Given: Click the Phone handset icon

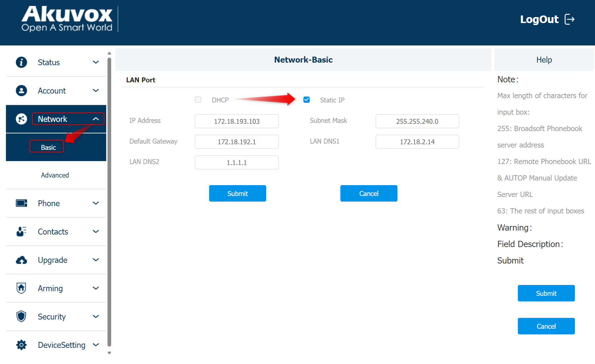Looking at the screenshot, I should pos(21,203).
